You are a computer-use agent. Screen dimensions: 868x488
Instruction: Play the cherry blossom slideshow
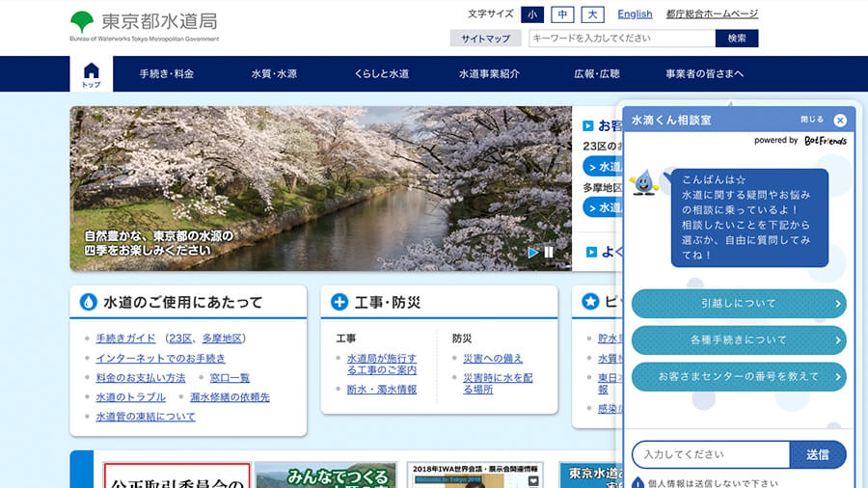(532, 253)
